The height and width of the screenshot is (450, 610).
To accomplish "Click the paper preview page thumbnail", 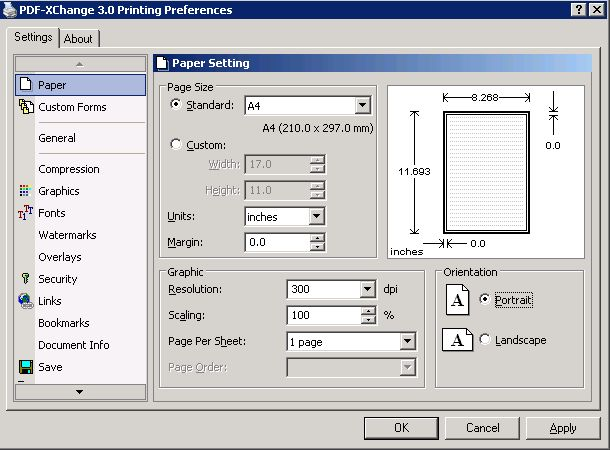I will click(x=486, y=172).
